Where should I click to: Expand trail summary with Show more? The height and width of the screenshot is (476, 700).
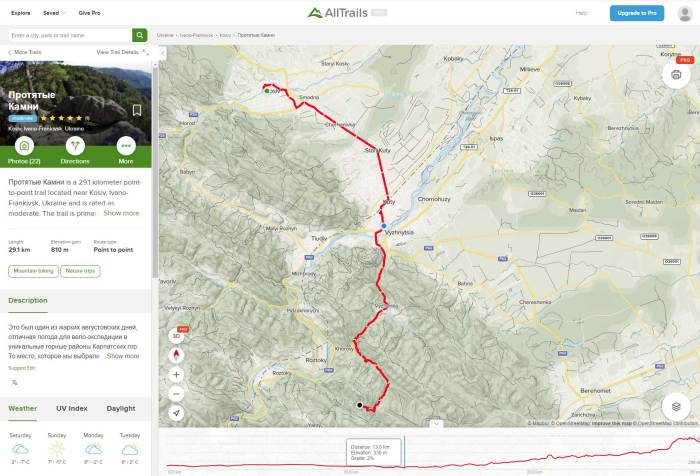coord(122,213)
